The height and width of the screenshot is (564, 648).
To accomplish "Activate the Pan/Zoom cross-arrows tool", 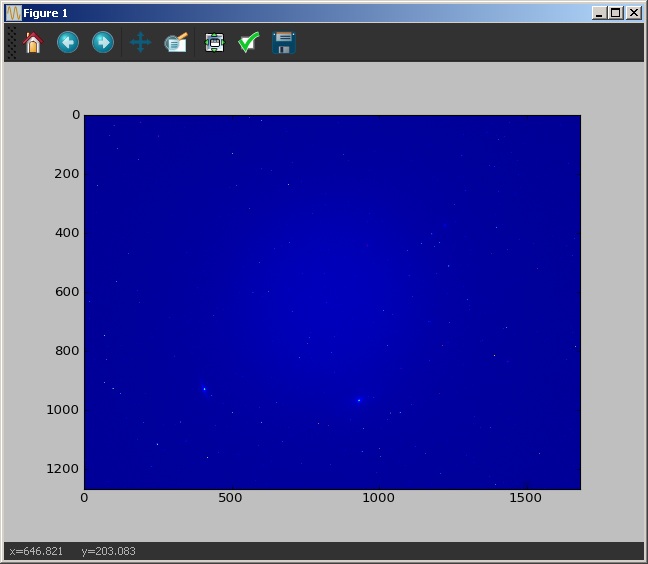I will pos(140,42).
